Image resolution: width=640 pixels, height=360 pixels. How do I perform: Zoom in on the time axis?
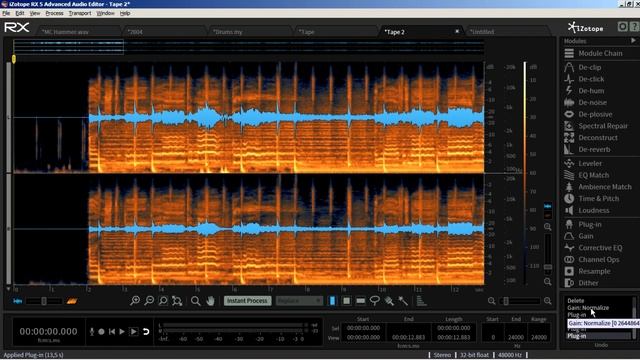(x=135, y=301)
